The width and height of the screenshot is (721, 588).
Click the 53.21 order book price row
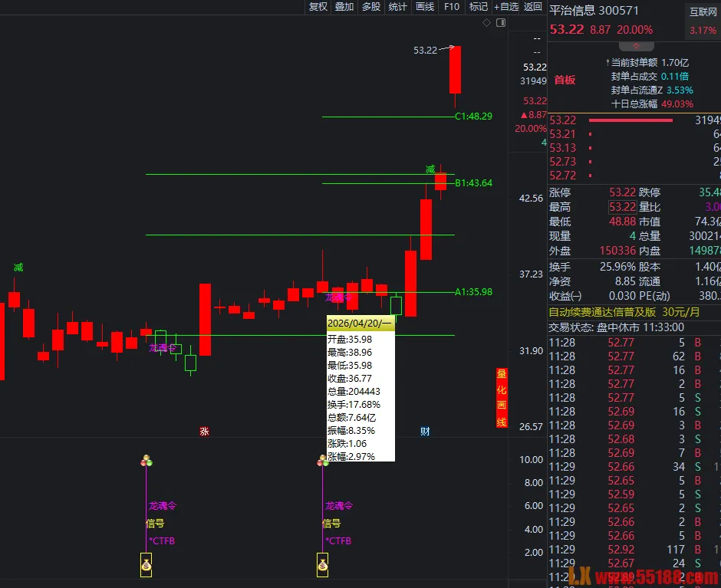[x=635, y=134]
